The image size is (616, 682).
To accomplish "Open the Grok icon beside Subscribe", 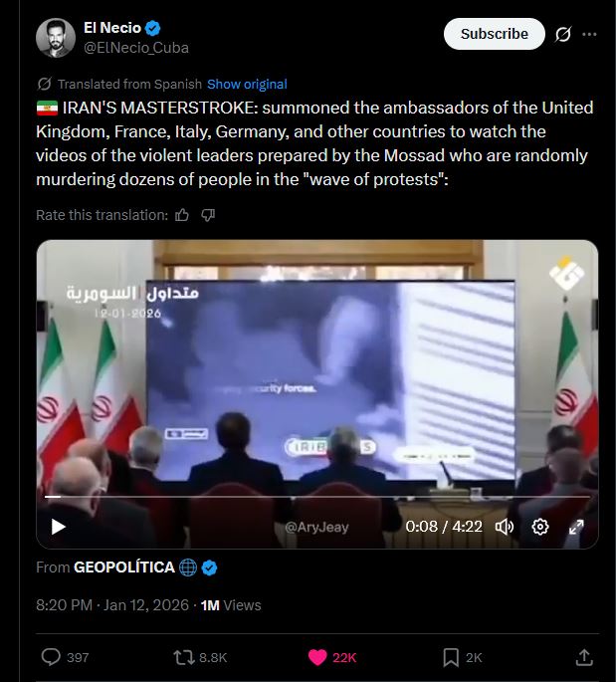I will 563,34.
